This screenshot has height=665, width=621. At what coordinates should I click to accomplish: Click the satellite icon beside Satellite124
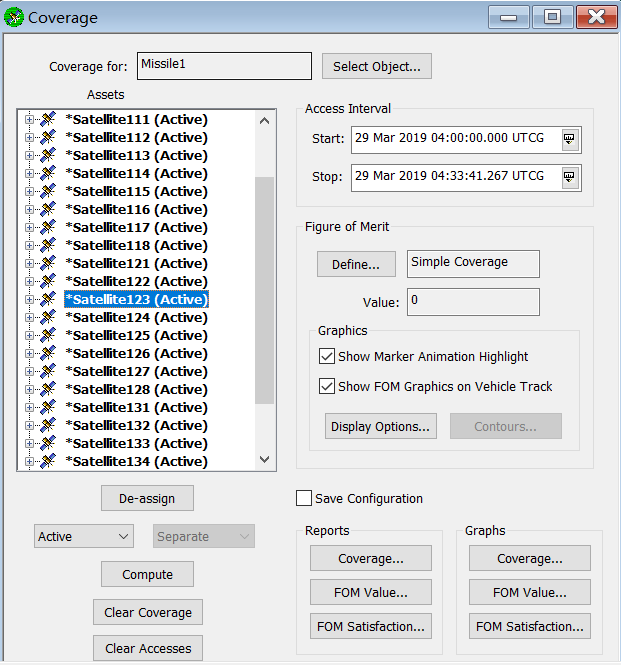point(48,317)
